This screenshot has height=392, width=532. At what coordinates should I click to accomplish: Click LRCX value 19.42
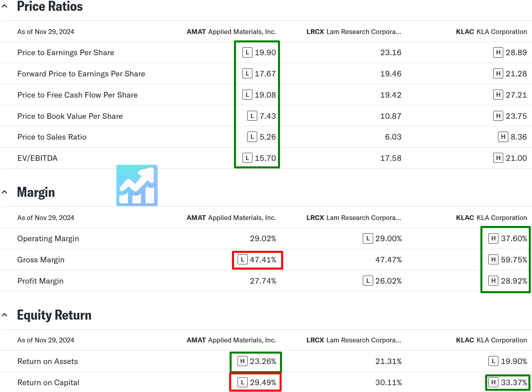tap(391, 95)
